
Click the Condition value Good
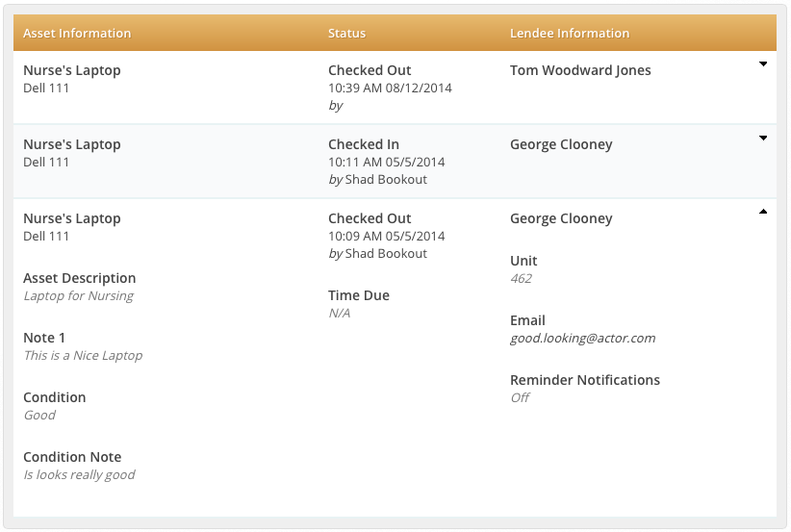tap(39, 416)
